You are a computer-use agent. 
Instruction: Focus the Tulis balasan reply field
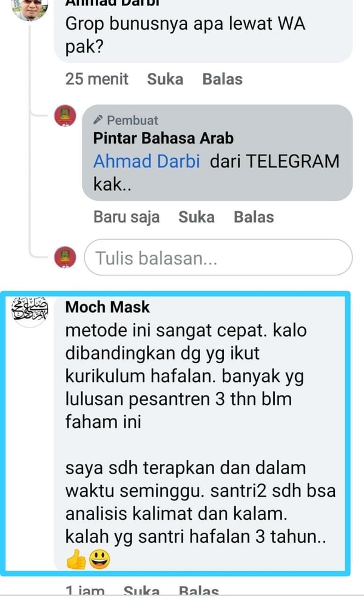point(218,257)
